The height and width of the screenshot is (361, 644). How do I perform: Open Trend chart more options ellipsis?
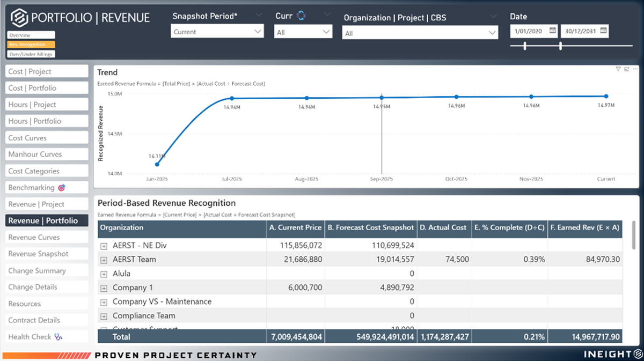(x=635, y=69)
